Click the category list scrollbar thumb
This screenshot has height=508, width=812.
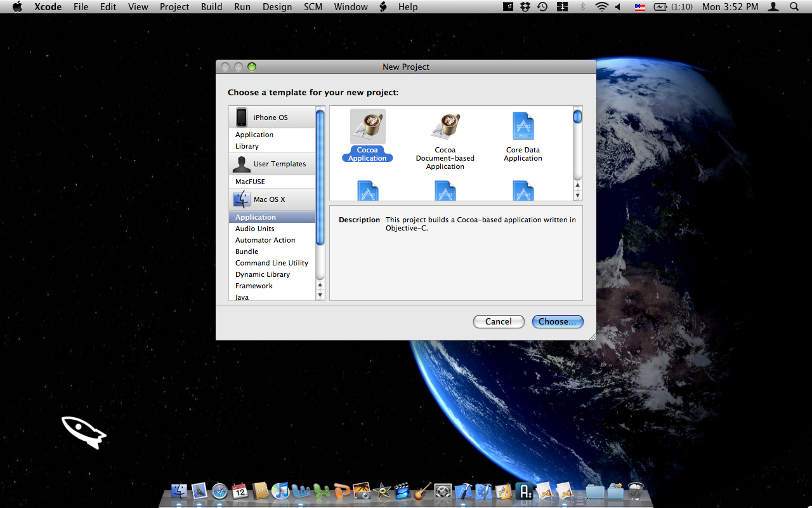(320, 178)
